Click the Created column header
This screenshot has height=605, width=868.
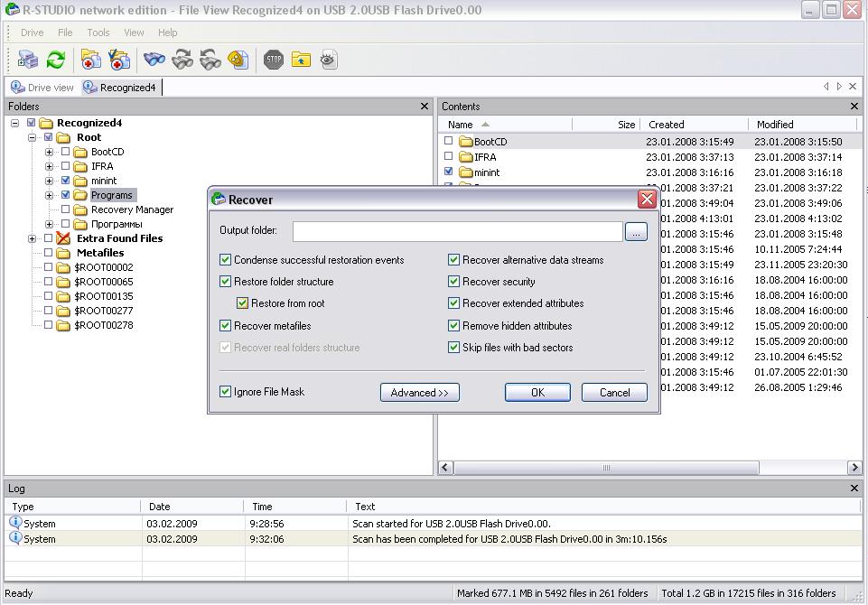pyautogui.click(x=694, y=125)
